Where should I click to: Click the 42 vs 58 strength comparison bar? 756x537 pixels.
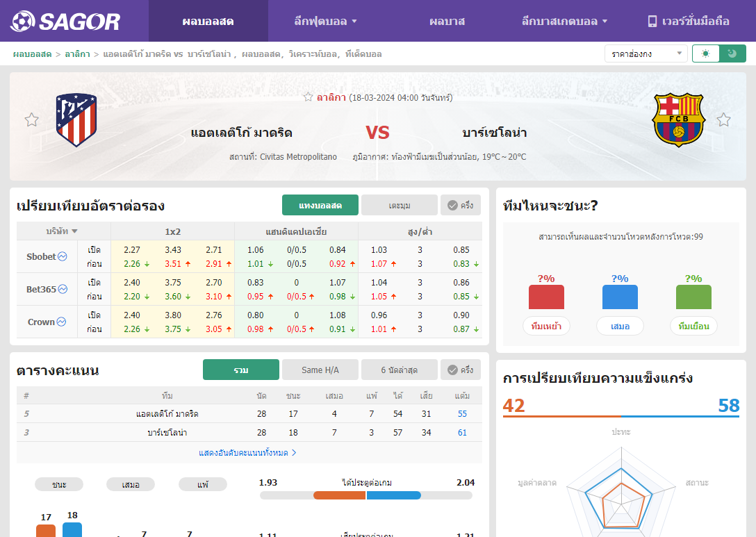[621, 416]
